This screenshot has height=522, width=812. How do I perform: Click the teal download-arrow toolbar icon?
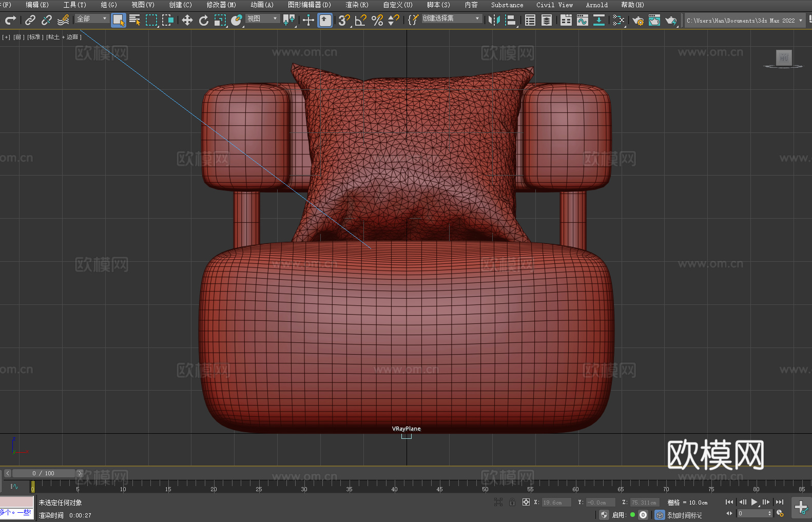click(599, 20)
